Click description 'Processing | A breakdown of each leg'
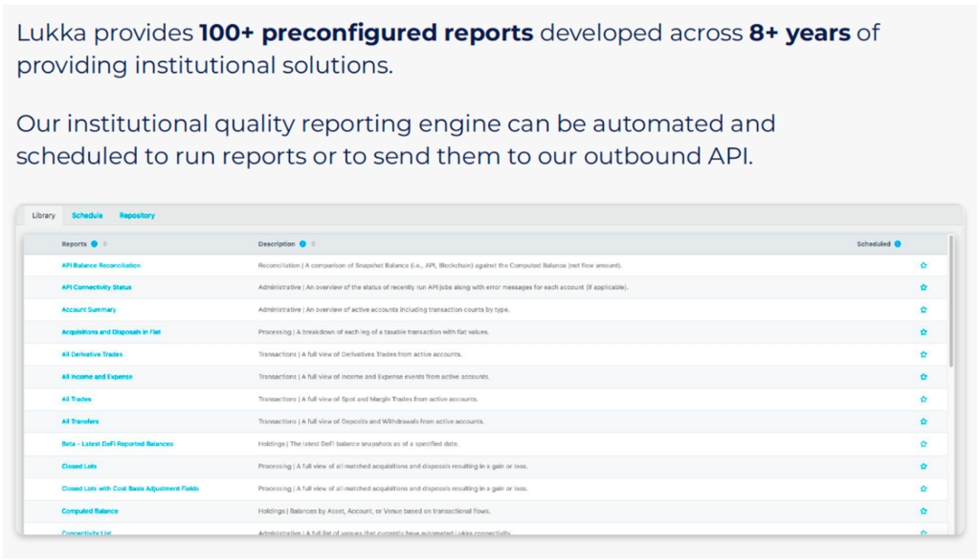 (x=373, y=332)
